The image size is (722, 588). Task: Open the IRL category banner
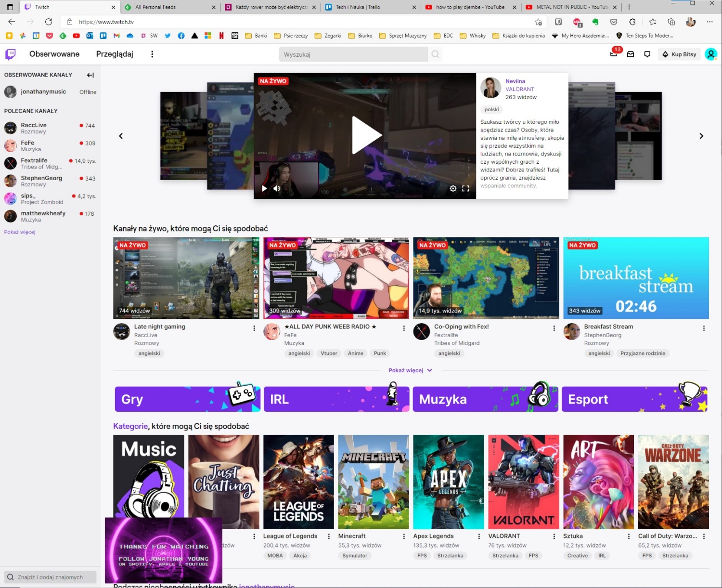click(x=336, y=399)
